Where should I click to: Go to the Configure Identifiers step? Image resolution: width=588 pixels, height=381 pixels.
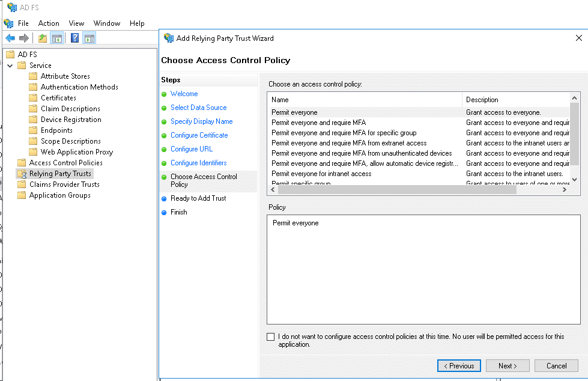(199, 163)
